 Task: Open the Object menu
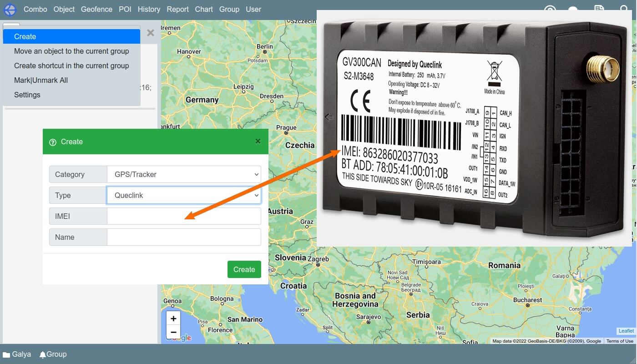(x=64, y=9)
